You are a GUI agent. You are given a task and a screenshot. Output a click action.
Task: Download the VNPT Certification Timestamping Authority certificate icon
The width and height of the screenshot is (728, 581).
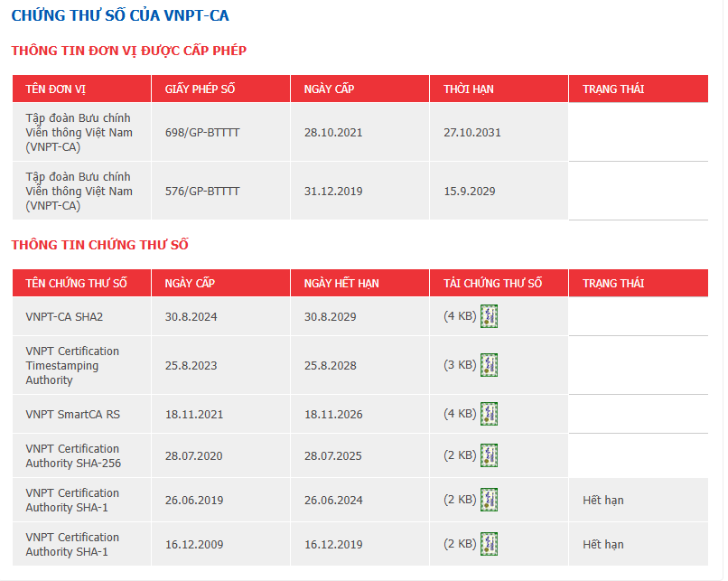[x=489, y=365]
